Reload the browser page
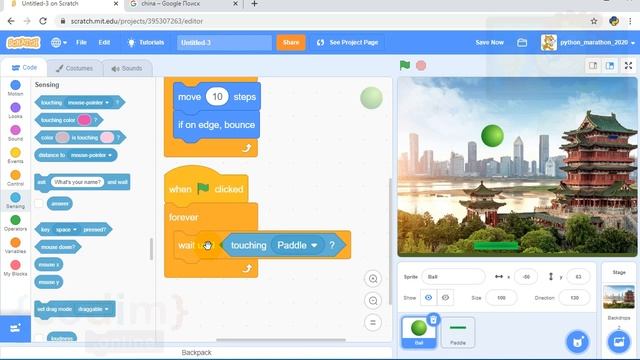The width and height of the screenshot is (640, 360). [43, 21]
